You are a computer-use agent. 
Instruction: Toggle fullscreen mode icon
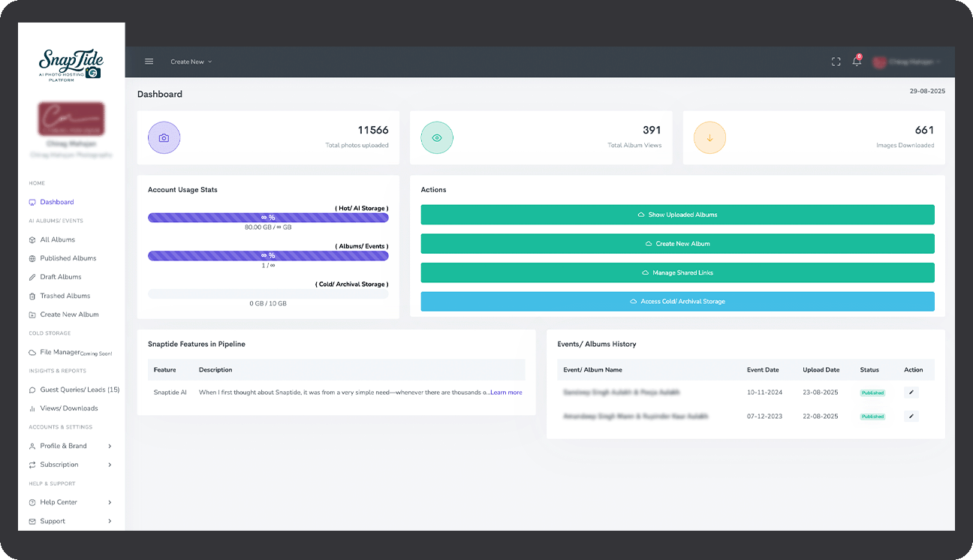[836, 62]
